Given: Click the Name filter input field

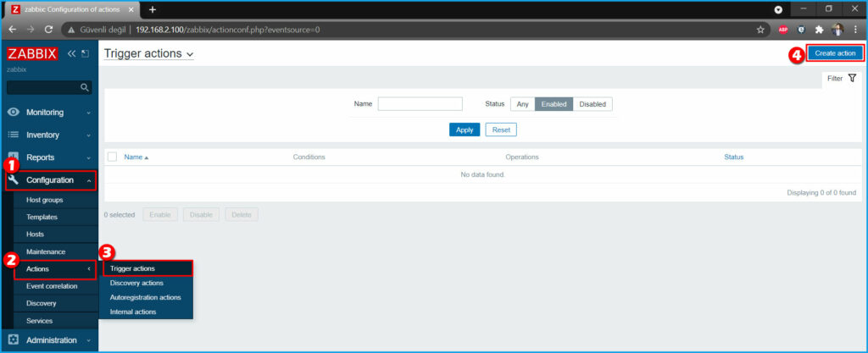Looking at the screenshot, I should pyautogui.click(x=420, y=104).
